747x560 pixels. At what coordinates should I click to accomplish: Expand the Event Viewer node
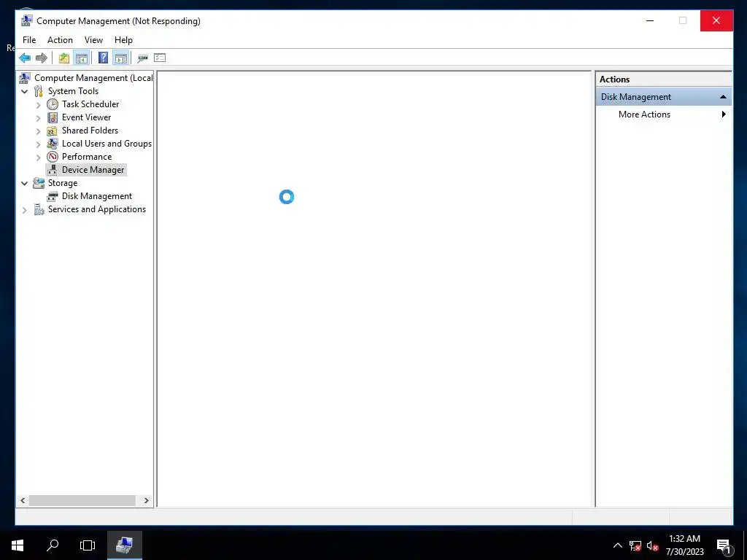(x=38, y=117)
